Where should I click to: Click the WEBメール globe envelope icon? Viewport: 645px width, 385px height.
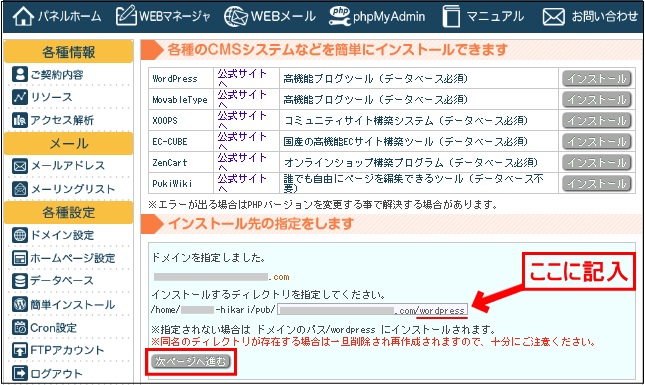tap(236, 16)
